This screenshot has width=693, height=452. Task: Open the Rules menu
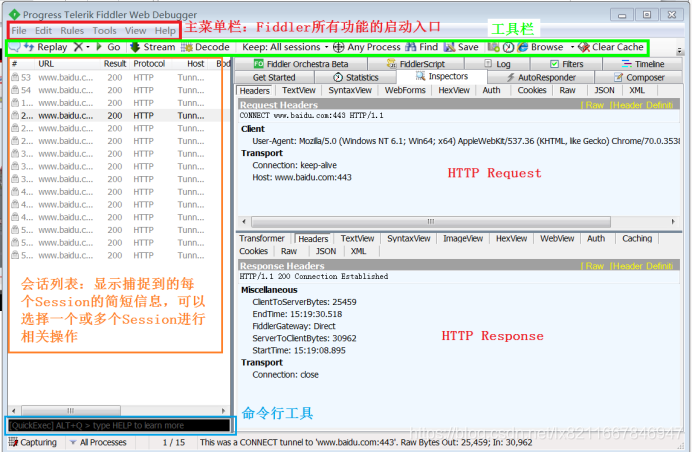(x=72, y=30)
